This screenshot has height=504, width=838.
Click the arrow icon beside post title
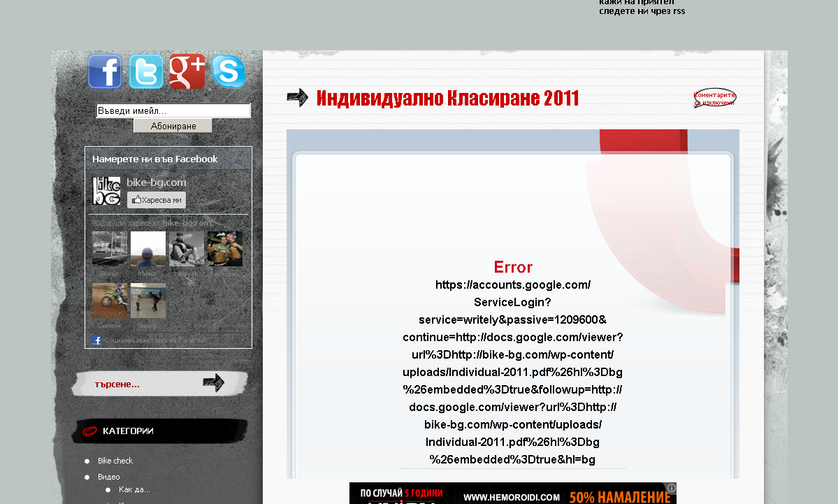click(x=298, y=98)
